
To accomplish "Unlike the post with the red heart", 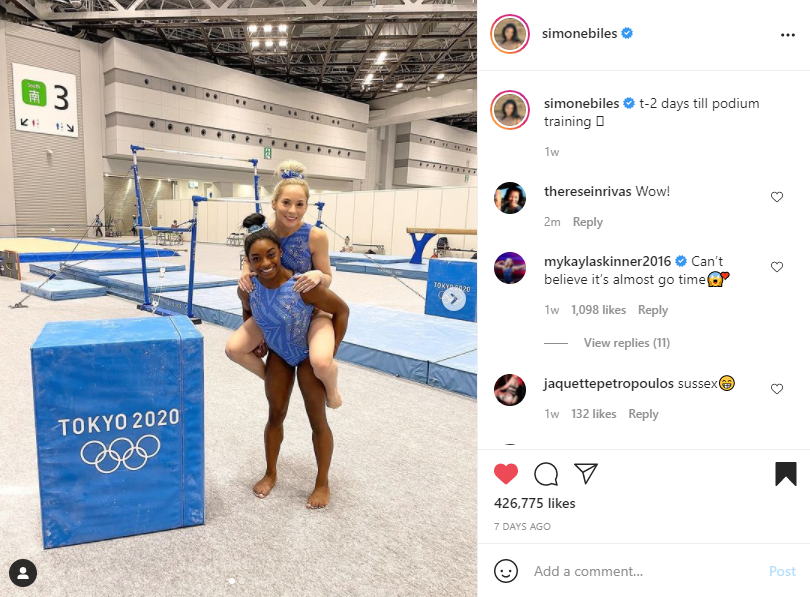I will point(506,474).
